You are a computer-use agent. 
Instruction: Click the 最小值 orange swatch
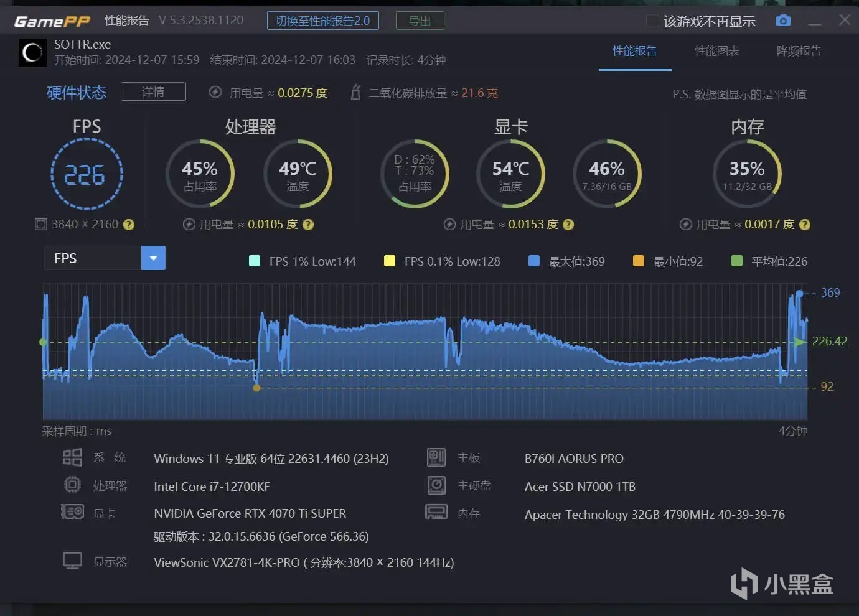639,261
